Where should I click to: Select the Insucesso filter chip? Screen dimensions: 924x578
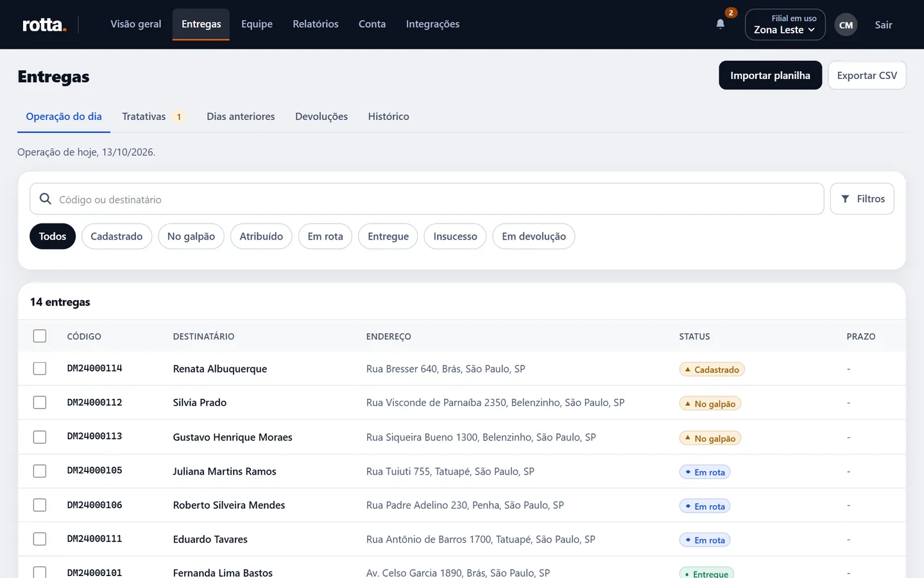[x=455, y=236]
